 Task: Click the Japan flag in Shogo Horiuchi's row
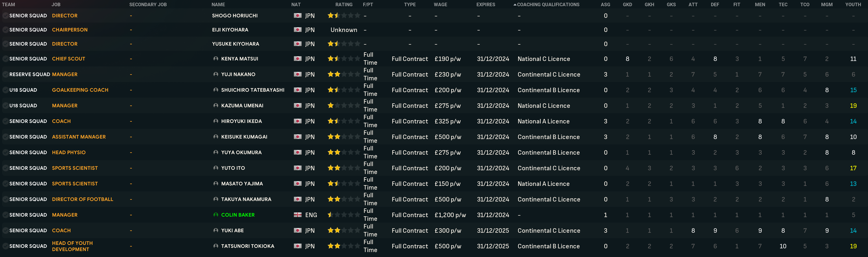pos(298,16)
